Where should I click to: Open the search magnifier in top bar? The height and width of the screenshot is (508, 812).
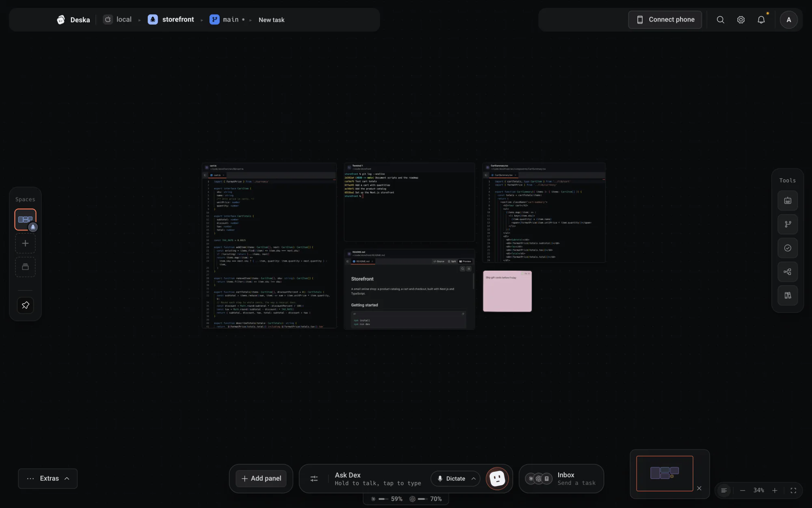(720, 20)
